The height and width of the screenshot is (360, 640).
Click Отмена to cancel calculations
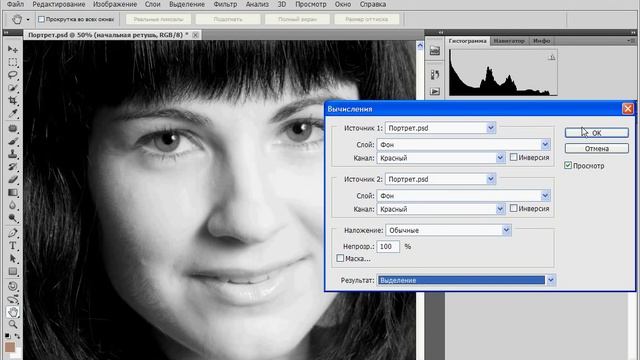(x=596, y=149)
